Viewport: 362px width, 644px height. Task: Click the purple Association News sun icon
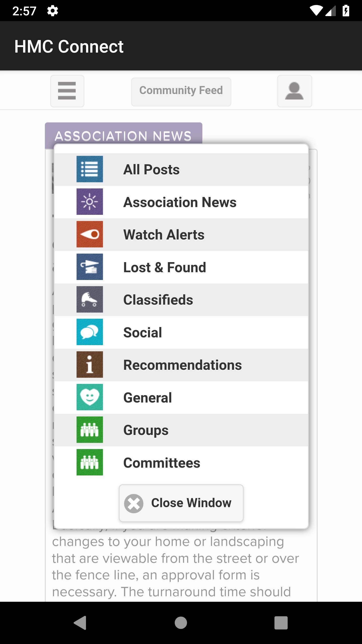pos(90,202)
